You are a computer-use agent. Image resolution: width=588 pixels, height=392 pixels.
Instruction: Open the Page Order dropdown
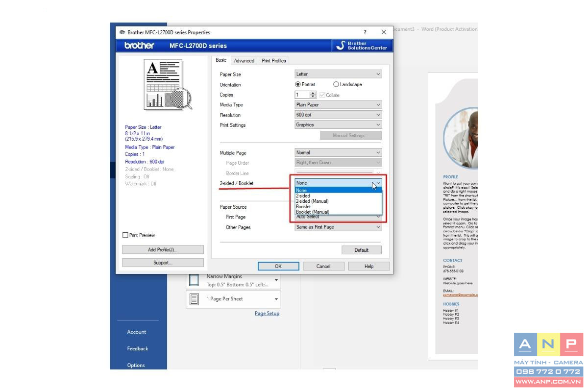[338, 163]
